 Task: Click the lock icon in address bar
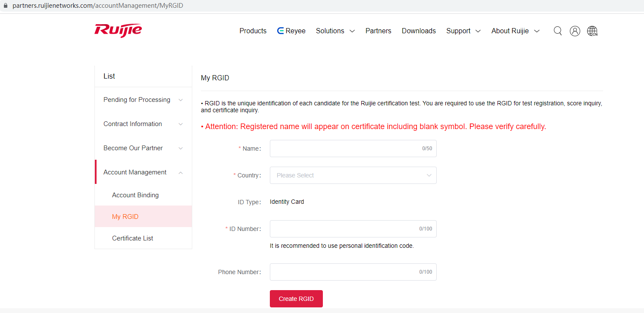(x=6, y=6)
